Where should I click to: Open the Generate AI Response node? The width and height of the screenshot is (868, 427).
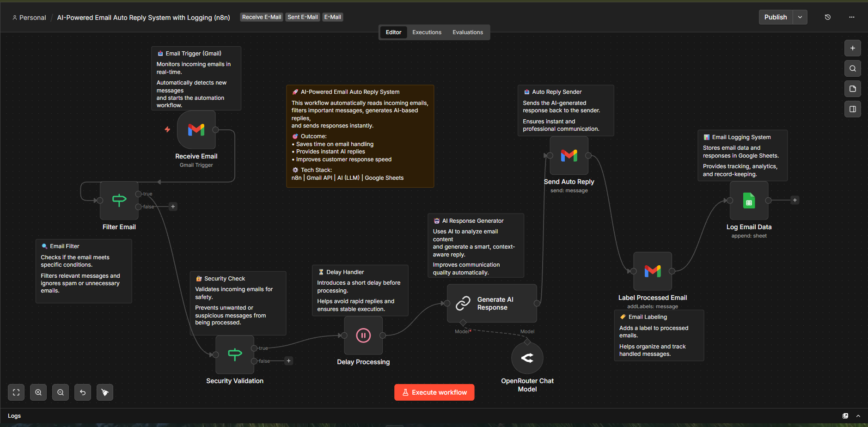[x=492, y=303]
